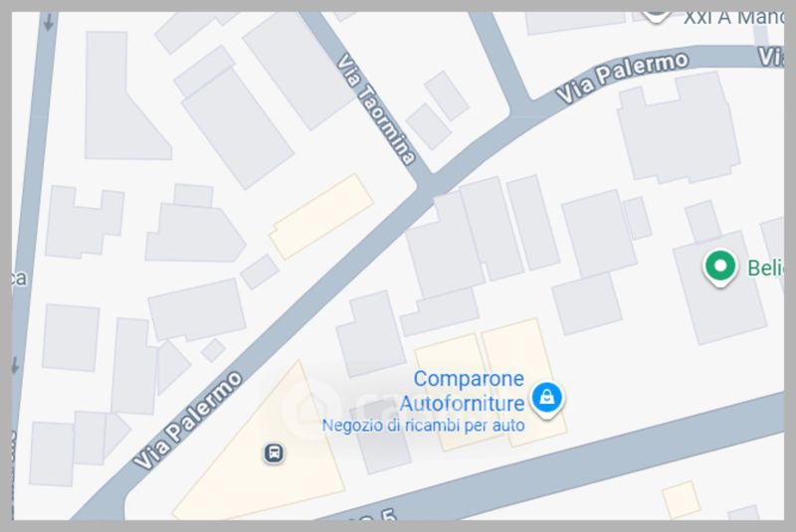
Task: Click the green 'Beli' place label
Action: pyautogui.click(x=765, y=267)
